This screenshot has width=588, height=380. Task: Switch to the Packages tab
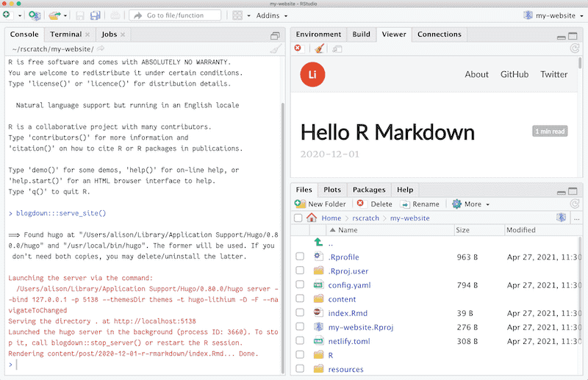pos(369,190)
